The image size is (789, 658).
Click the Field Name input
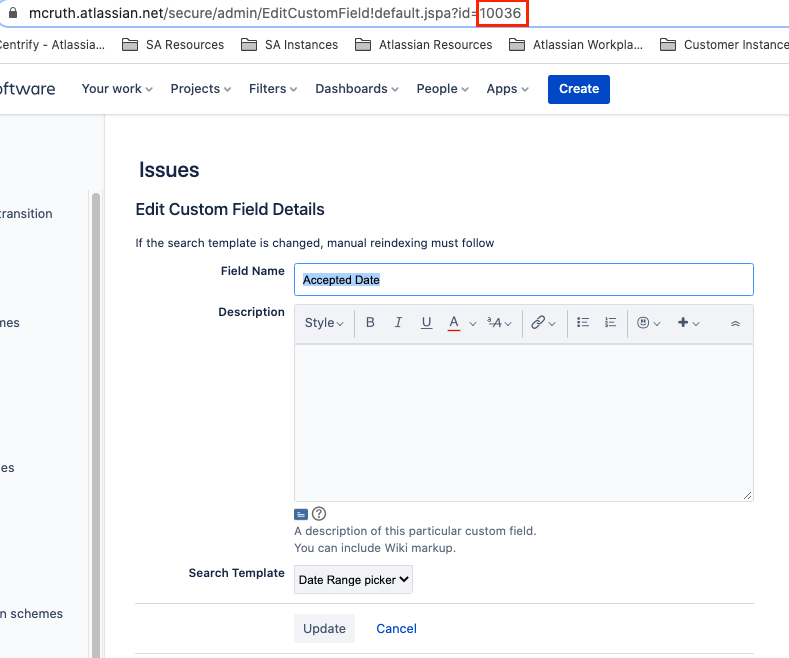[524, 280]
